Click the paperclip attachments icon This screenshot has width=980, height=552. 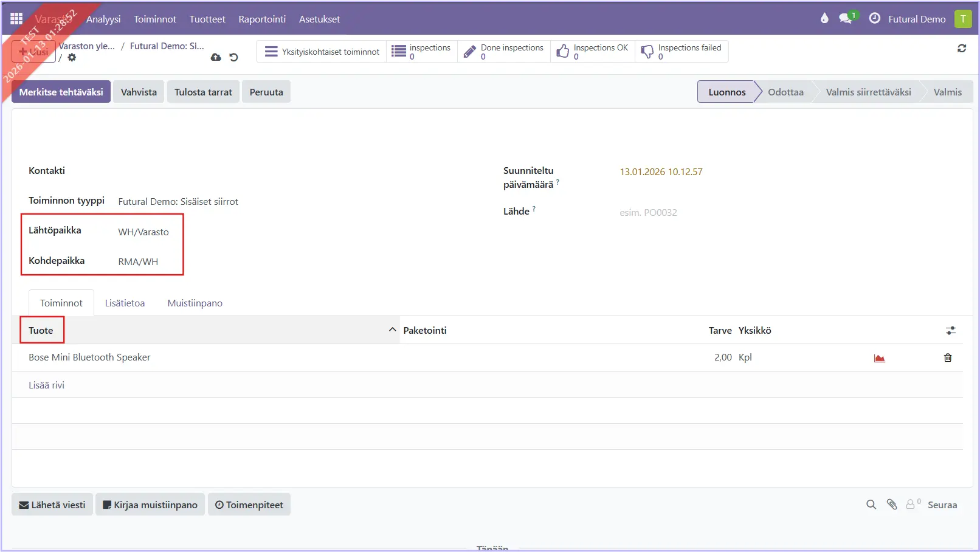point(892,505)
